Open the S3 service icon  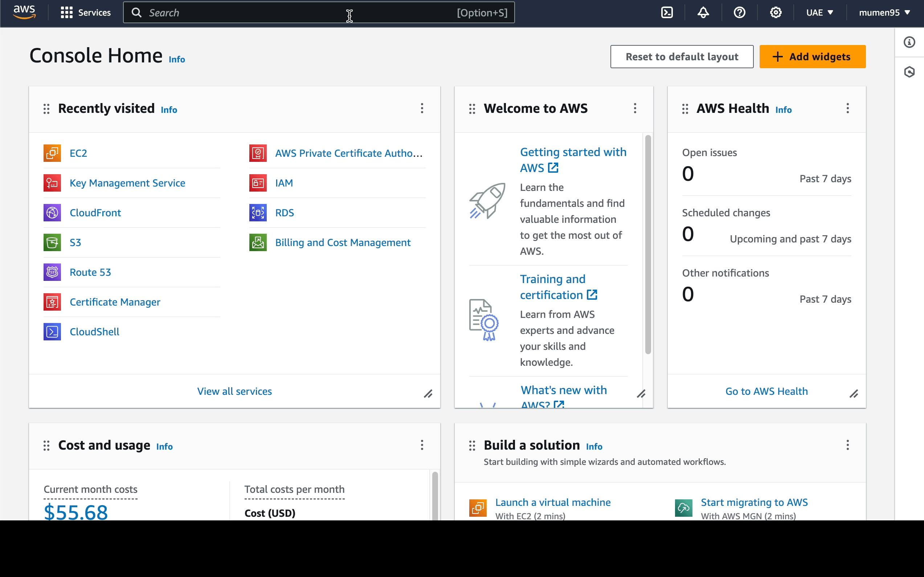tap(52, 243)
